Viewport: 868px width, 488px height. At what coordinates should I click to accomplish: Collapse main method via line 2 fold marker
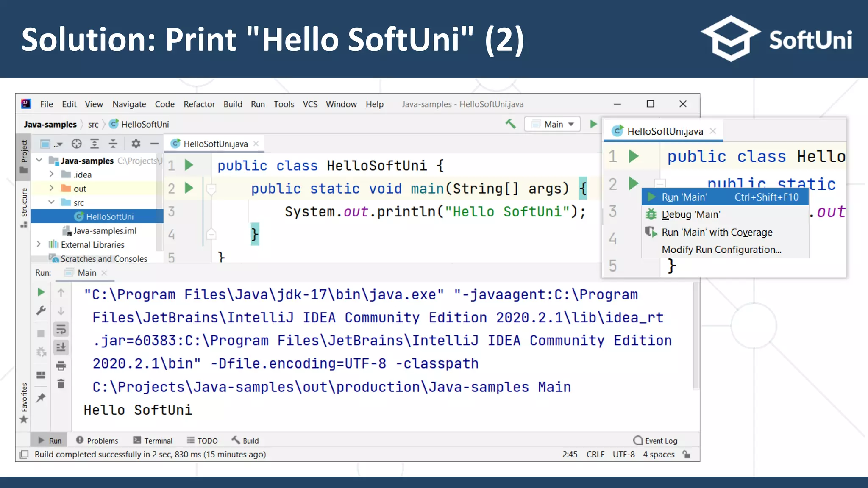[211, 189]
